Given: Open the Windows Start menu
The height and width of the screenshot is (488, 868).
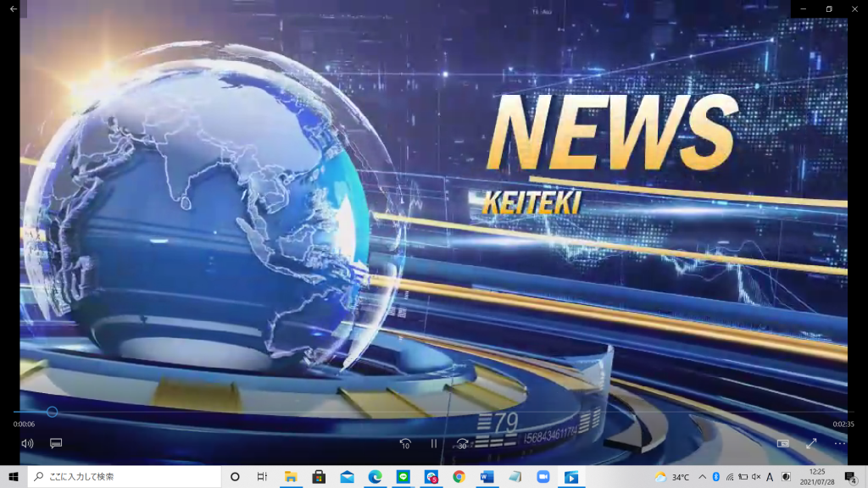Looking at the screenshot, I should click(x=14, y=477).
